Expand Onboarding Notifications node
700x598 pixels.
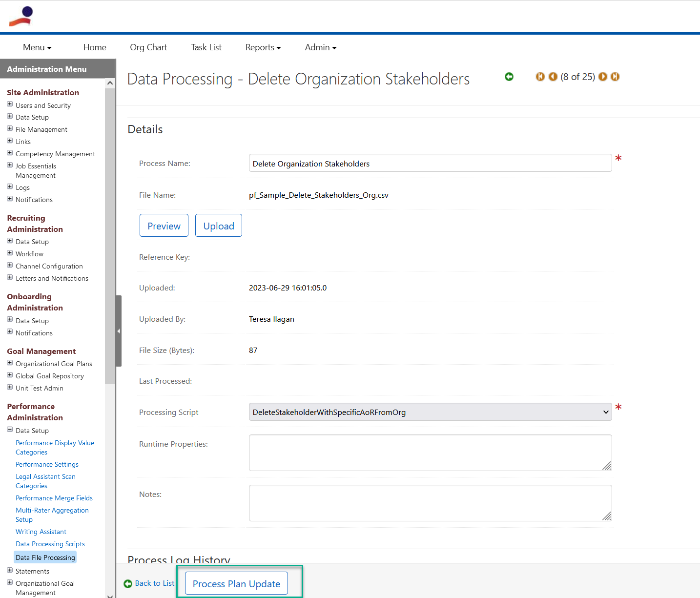pyautogui.click(x=10, y=332)
